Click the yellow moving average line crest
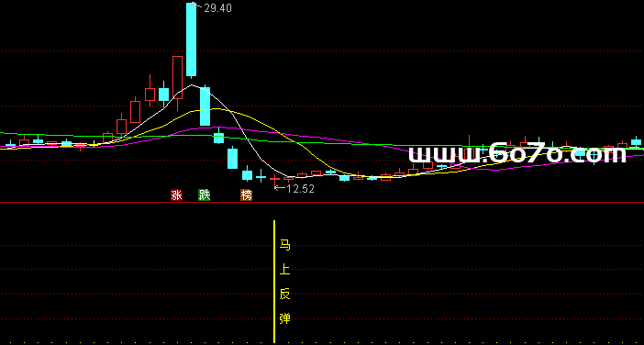The height and width of the screenshot is (345, 644). coord(215,109)
